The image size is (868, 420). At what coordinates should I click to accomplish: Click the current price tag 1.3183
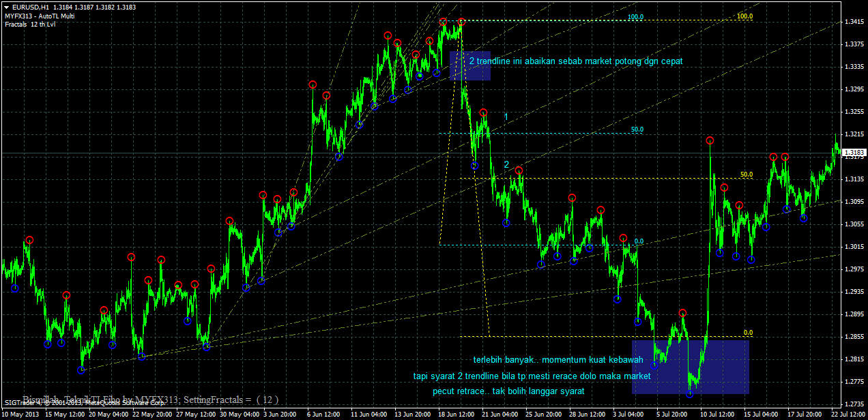coord(854,152)
